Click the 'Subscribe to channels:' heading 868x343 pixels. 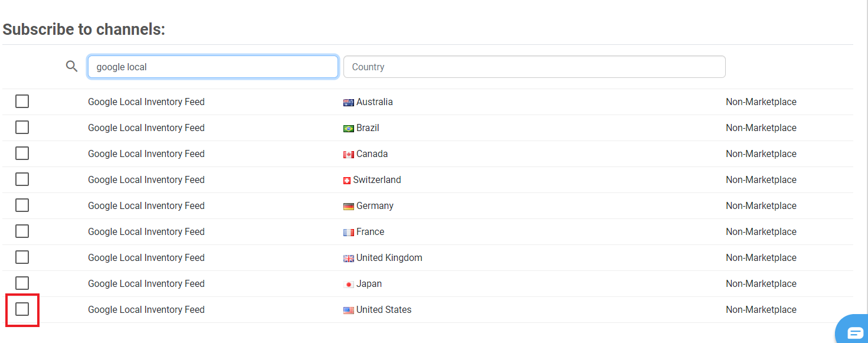tap(84, 30)
